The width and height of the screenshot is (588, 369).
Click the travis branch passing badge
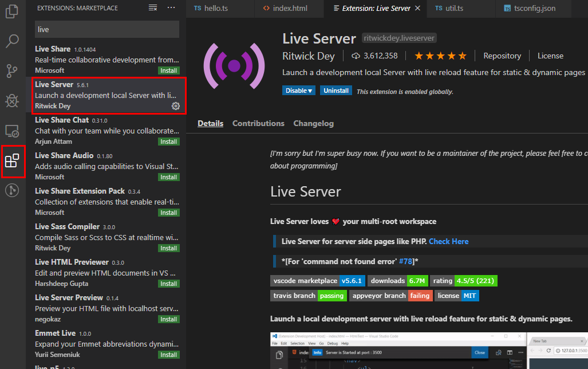309,296
